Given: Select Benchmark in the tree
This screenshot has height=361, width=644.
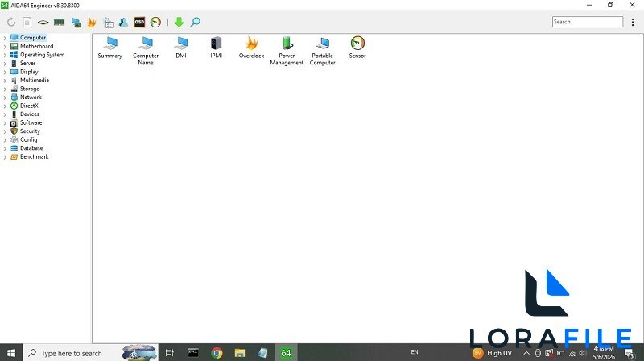Looking at the screenshot, I should tap(34, 156).
